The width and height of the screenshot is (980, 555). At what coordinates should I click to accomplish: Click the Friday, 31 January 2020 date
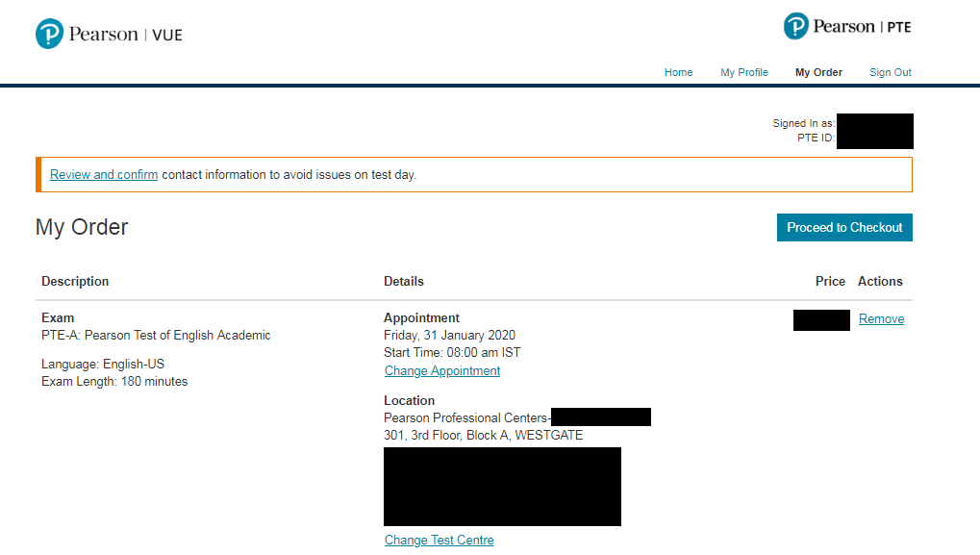[449, 335]
